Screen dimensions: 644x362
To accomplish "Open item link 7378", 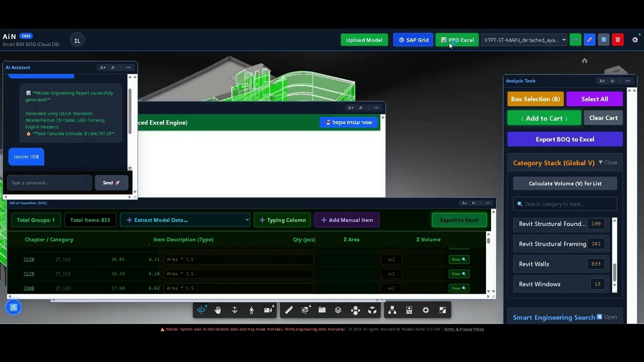I will click(29, 259).
